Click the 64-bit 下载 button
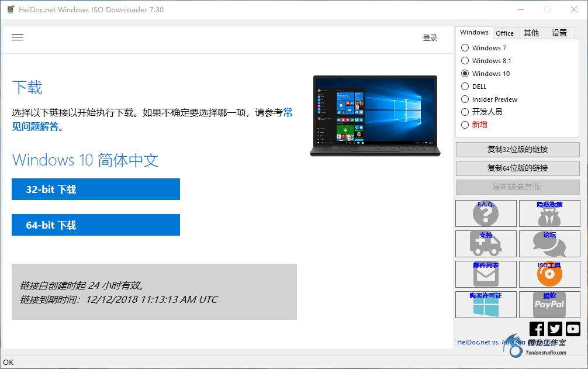Viewport: 588px width, 369px height. click(96, 225)
